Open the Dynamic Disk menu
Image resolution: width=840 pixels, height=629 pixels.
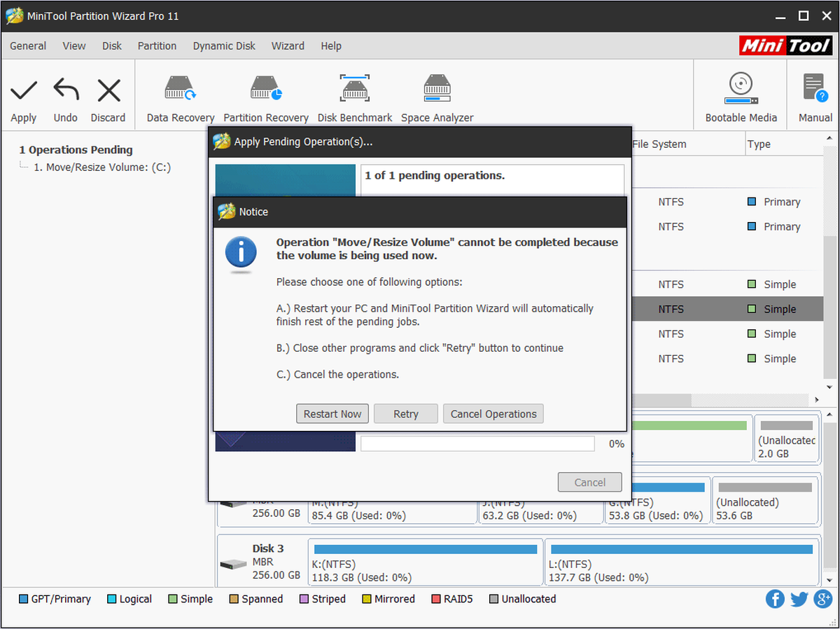pyautogui.click(x=224, y=46)
